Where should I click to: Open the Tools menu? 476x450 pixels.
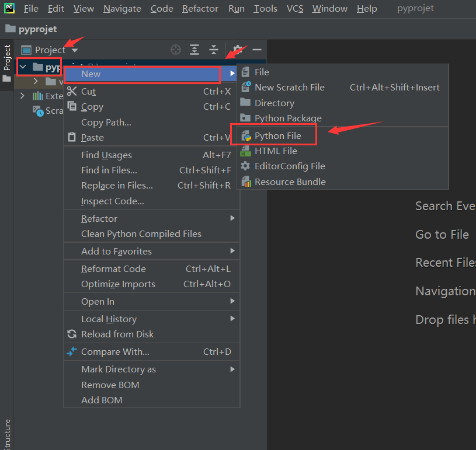coord(265,9)
